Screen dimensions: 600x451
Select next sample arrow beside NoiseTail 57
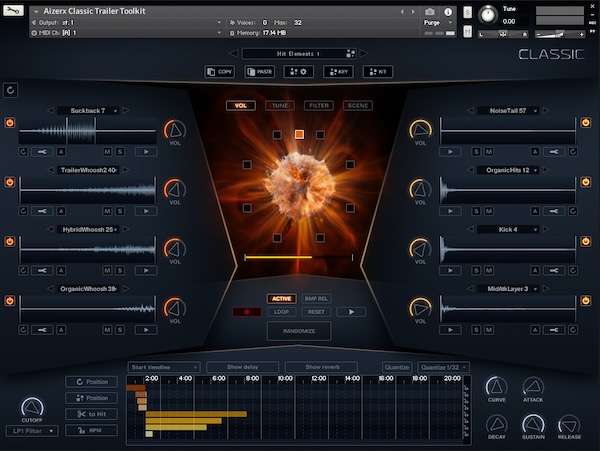click(x=546, y=110)
